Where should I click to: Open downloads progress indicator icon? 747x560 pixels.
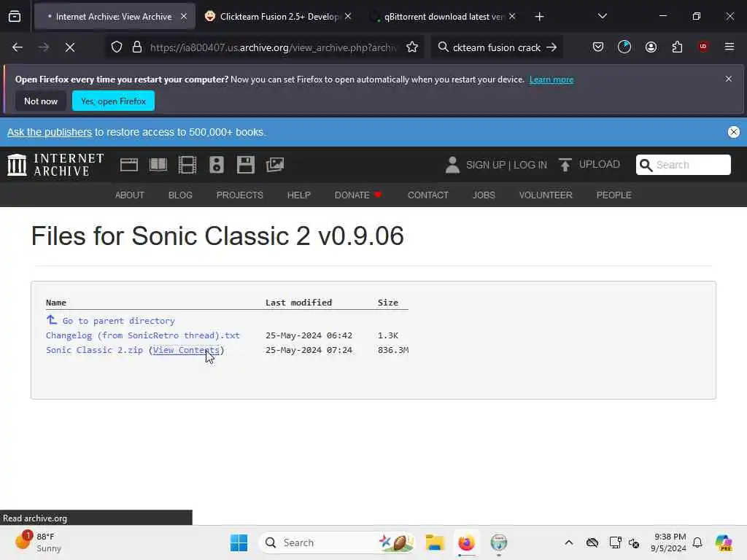[624, 47]
